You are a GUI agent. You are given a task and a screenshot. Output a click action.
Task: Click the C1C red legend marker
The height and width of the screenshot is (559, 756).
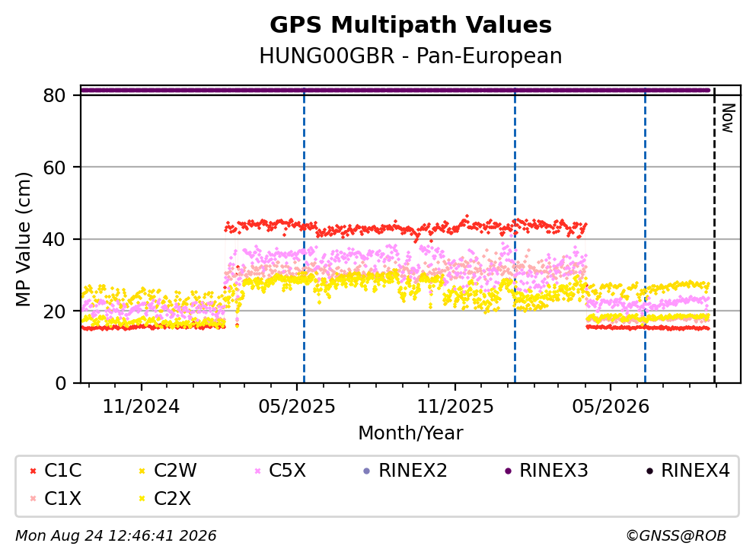pos(33,471)
